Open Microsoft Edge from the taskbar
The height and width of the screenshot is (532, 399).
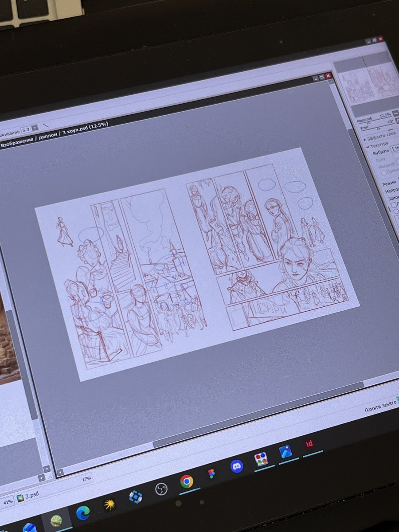[x=83, y=513]
